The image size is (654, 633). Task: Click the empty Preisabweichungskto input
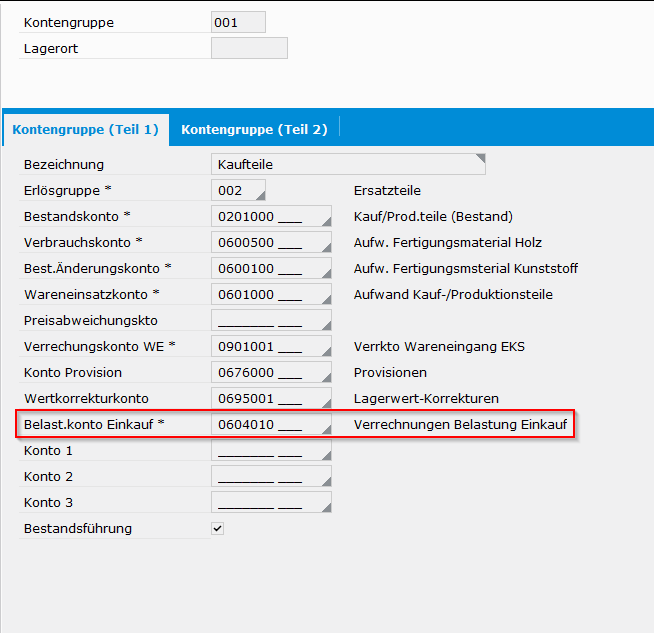click(x=271, y=320)
